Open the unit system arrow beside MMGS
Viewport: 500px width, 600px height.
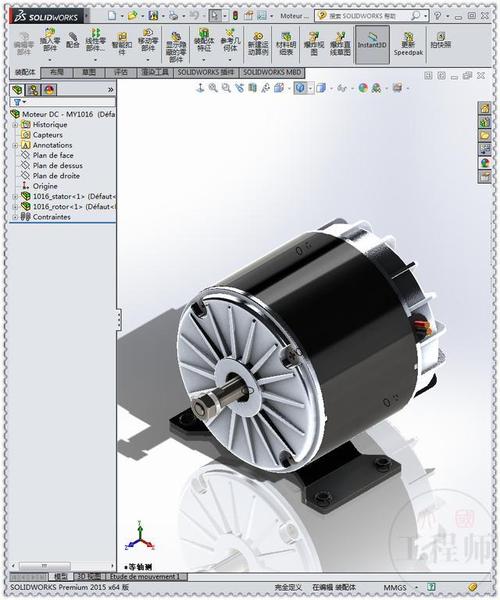click(x=417, y=587)
